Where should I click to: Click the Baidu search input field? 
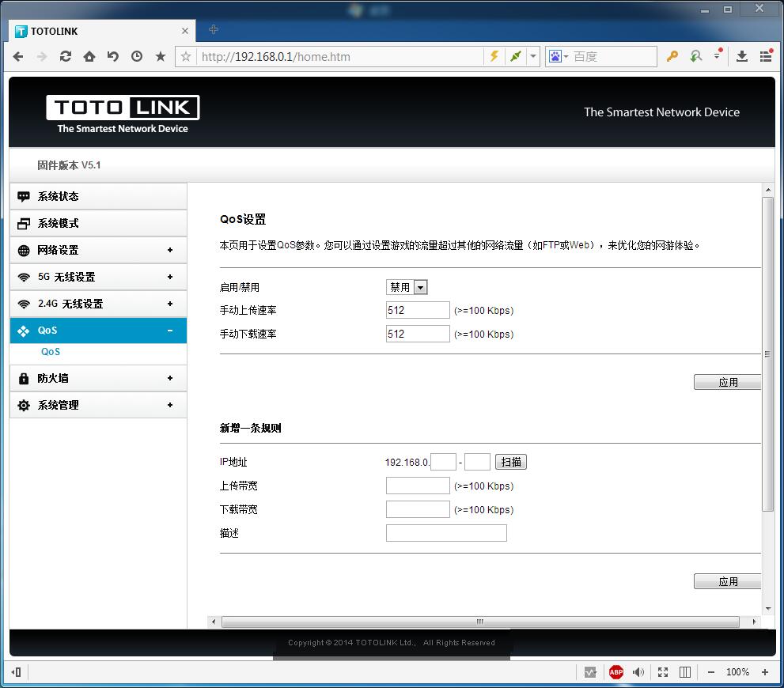point(613,56)
